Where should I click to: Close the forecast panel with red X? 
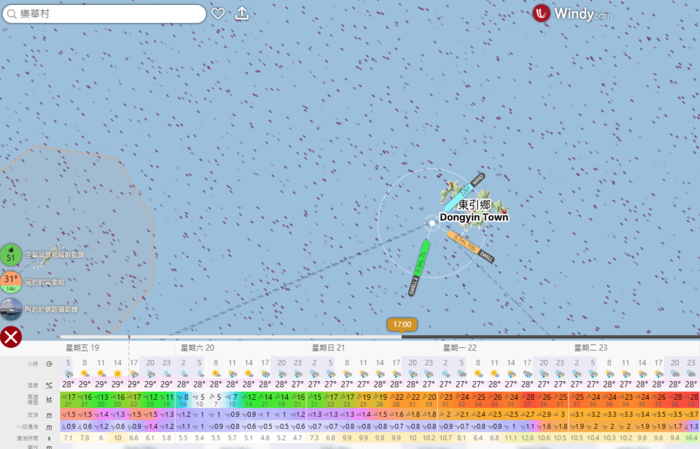coord(11,337)
